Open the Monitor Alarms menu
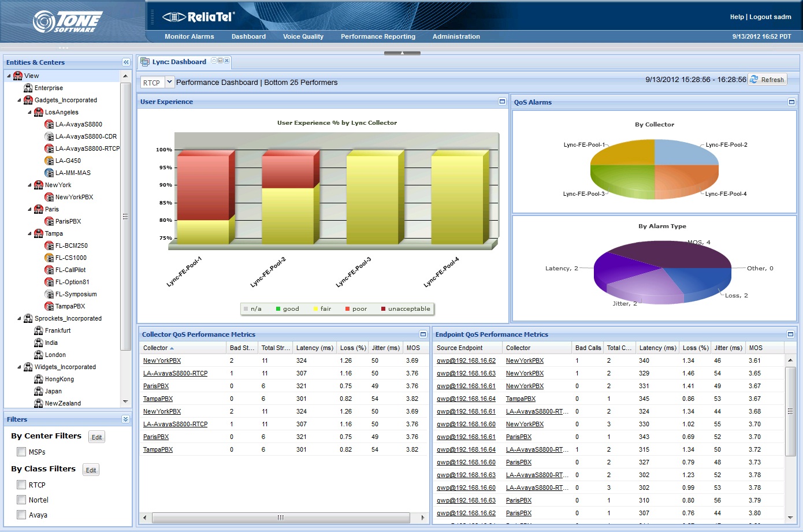This screenshot has width=803, height=532. pos(189,36)
